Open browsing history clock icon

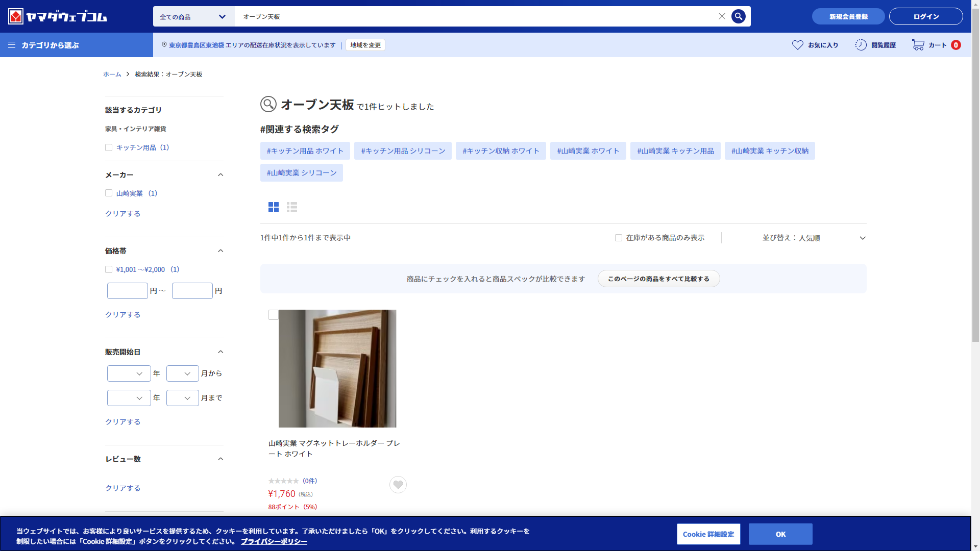tap(861, 45)
